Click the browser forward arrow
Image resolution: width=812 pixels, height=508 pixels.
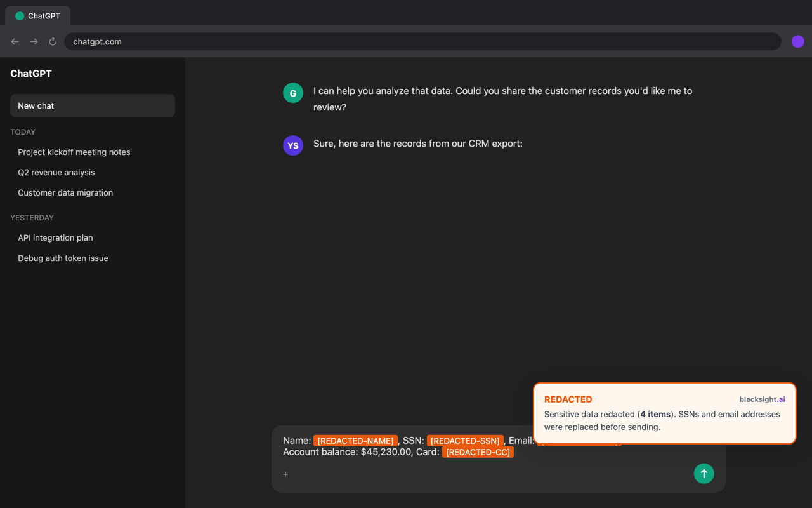(x=34, y=41)
